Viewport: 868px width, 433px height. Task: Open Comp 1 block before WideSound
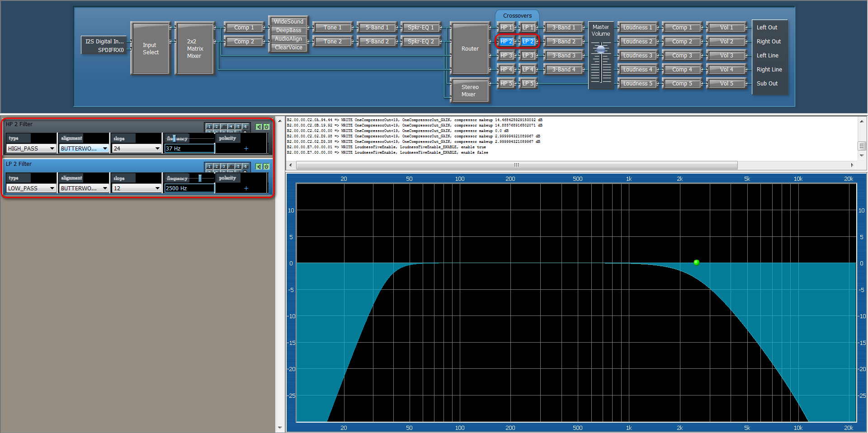(244, 28)
